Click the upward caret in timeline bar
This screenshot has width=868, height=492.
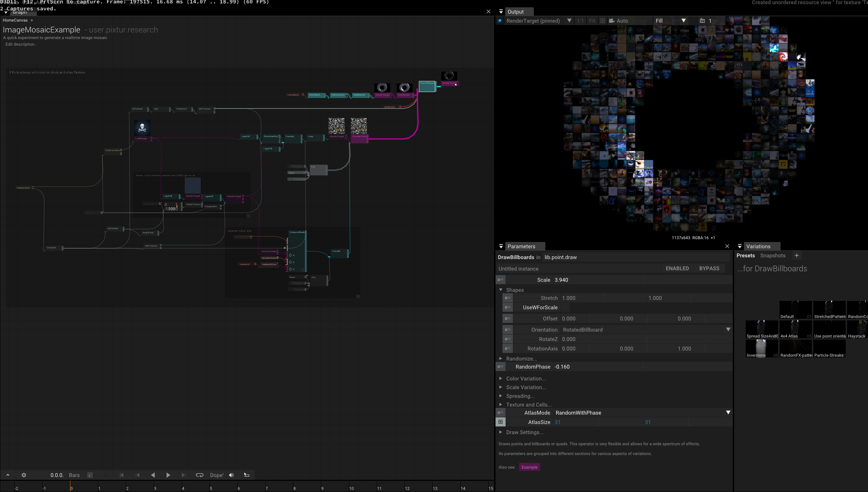point(8,475)
